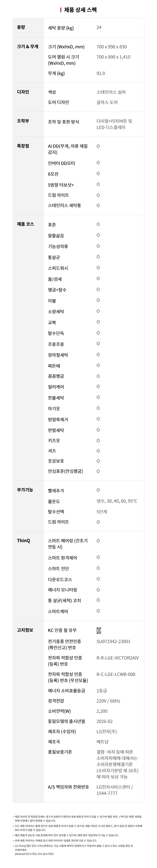157x868 pixels.
Task: Click the 특장점 section label
Action: 23,146
